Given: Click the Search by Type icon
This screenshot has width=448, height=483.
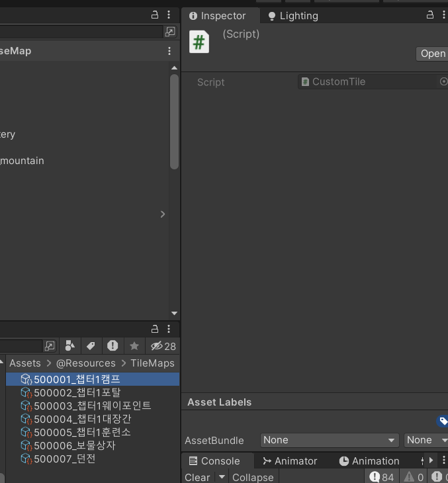Looking at the screenshot, I should click(70, 346).
